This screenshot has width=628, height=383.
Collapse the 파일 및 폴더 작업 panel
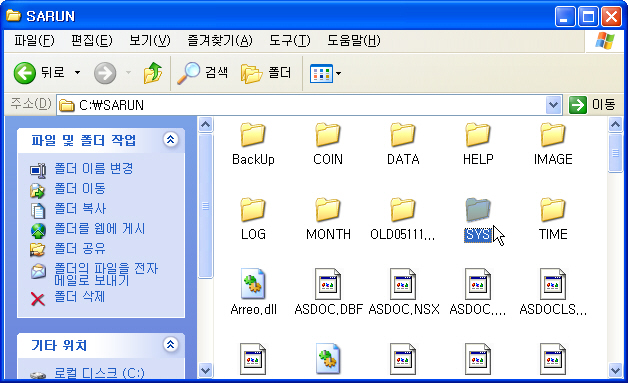tap(171, 140)
